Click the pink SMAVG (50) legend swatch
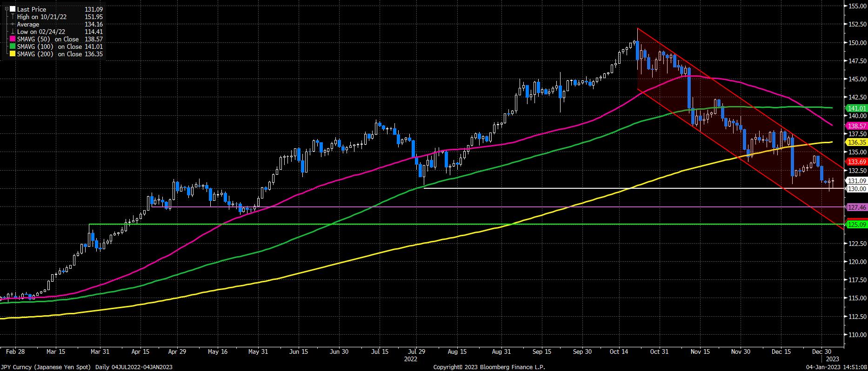Viewport: 868px width, 371px height. pos(13,39)
